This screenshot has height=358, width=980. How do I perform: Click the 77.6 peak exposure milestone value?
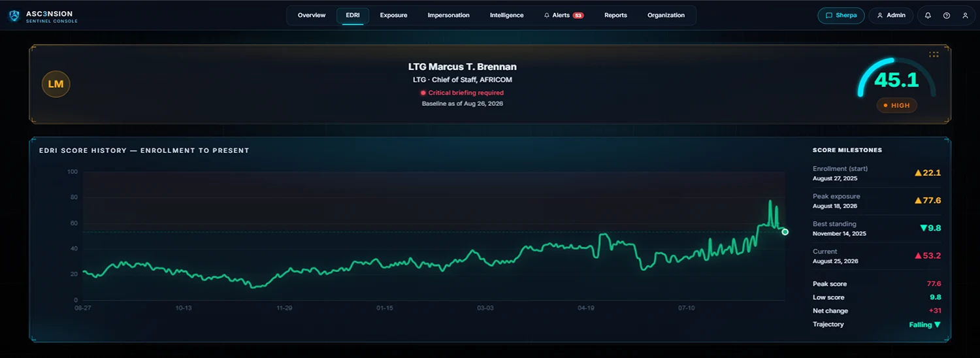coord(928,201)
